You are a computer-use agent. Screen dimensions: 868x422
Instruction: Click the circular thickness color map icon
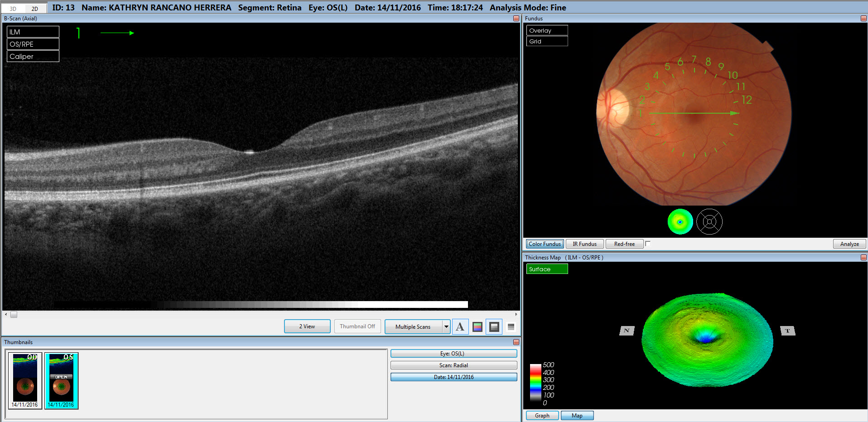coord(680,222)
